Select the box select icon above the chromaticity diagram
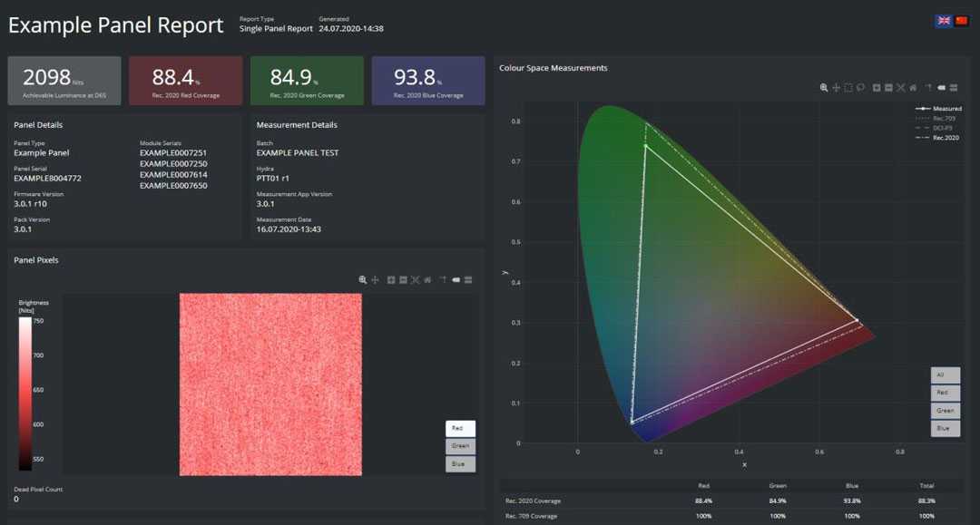Image resolution: width=980 pixels, height=525 pixels. (x=848, y=88)
